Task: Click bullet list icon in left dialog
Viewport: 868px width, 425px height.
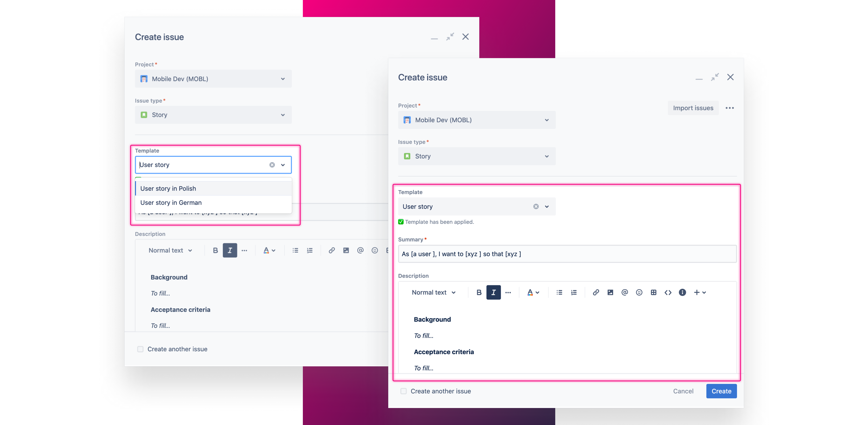Action: 295,250
